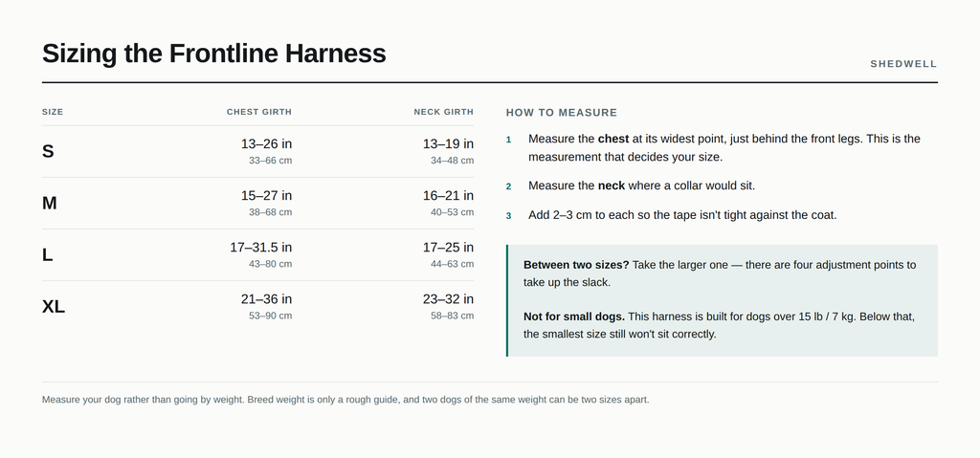Click the SIZE column header
Screen dimensions: 980x458
pyautogui.click(x=53, y=112)
